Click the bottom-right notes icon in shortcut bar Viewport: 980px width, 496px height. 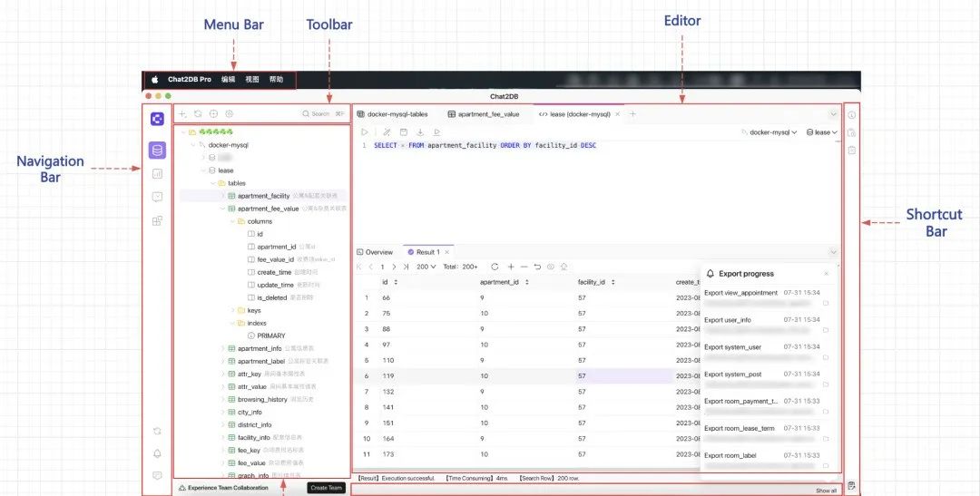click(x=851, y=486)
